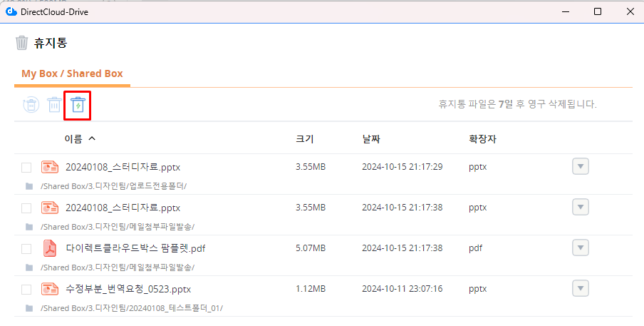
Task: Click the empty trash icon highlighted in red
Action: coord(78,106)
